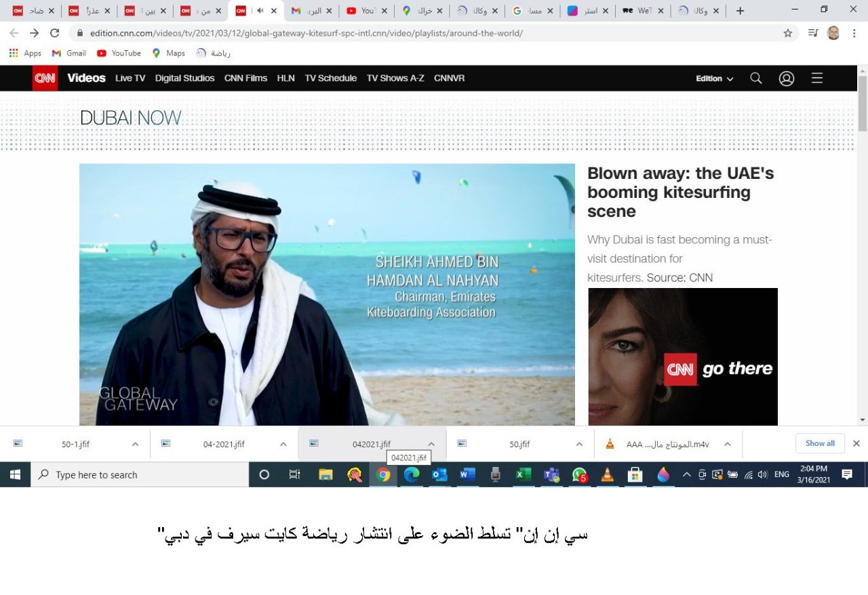Open Chrome media control icon in toolbar
Screen dimensions: 868x595
coord(813,33)
